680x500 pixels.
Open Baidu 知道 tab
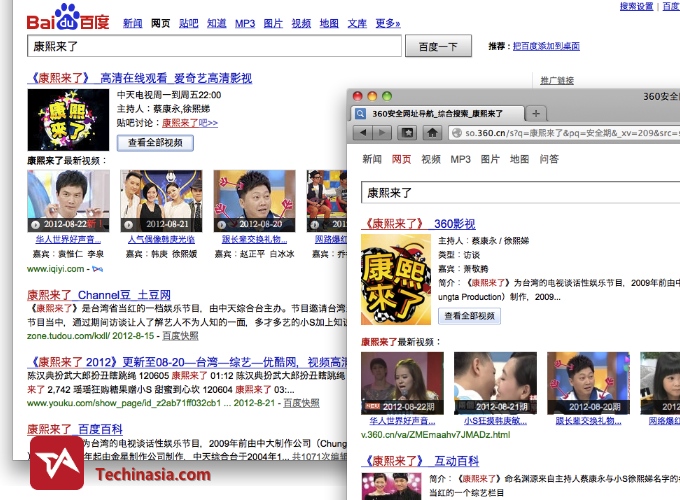coord(216,23)
